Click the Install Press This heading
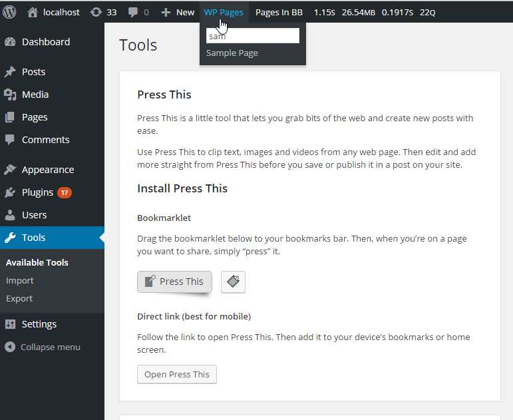The width and height of the screenshot is (513, 420). 182,188
